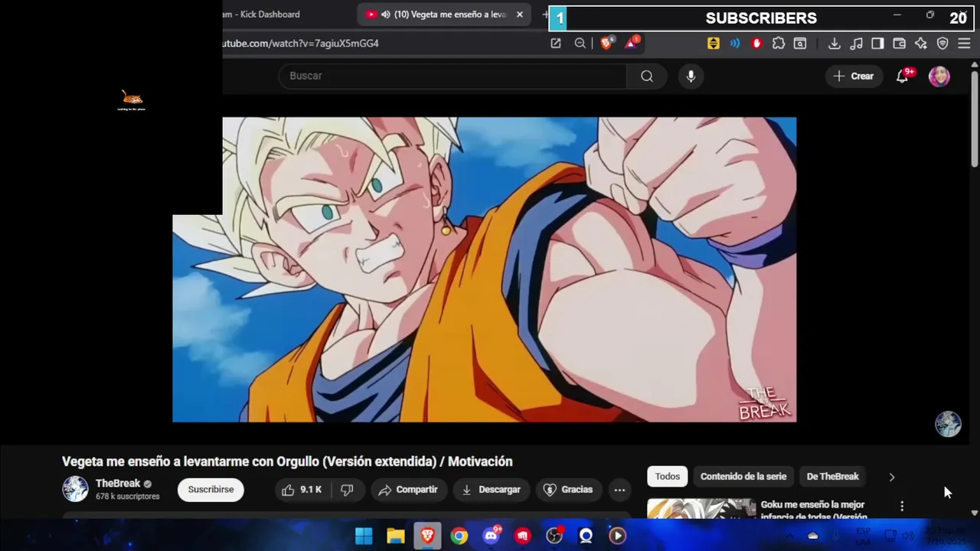Image resolution: width=980 pixels, height=551 pixels.
Task: Click the red stop-hand extension icon
Action: pos(757,44)
